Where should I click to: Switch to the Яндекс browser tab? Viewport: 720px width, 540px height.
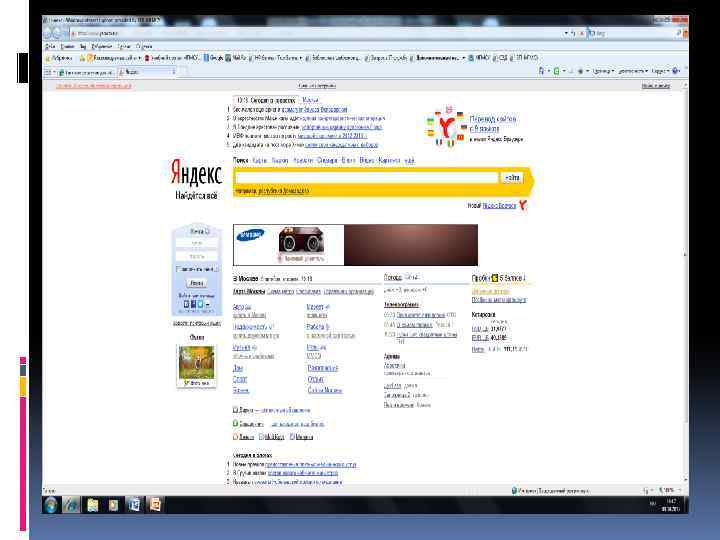(x=147, y=72)
